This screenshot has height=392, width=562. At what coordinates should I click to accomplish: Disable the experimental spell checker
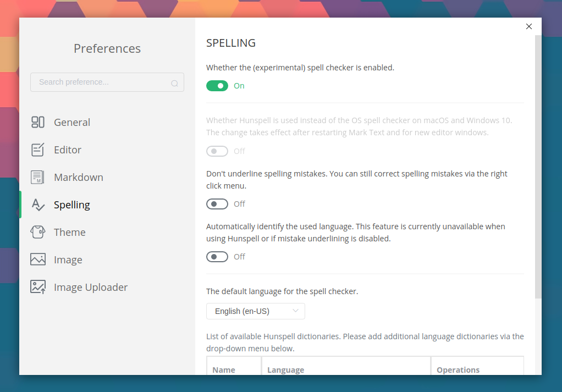coord(217,86)
